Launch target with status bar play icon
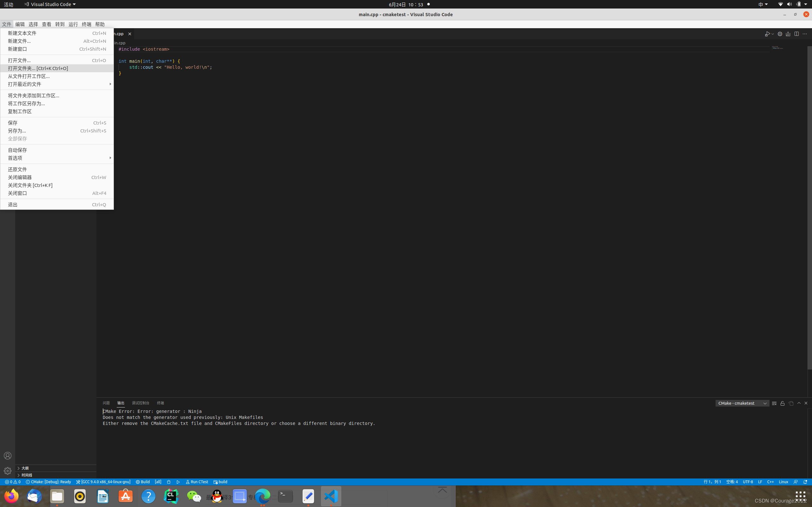Viewport: 812px width, 507px height. [178, 482]
